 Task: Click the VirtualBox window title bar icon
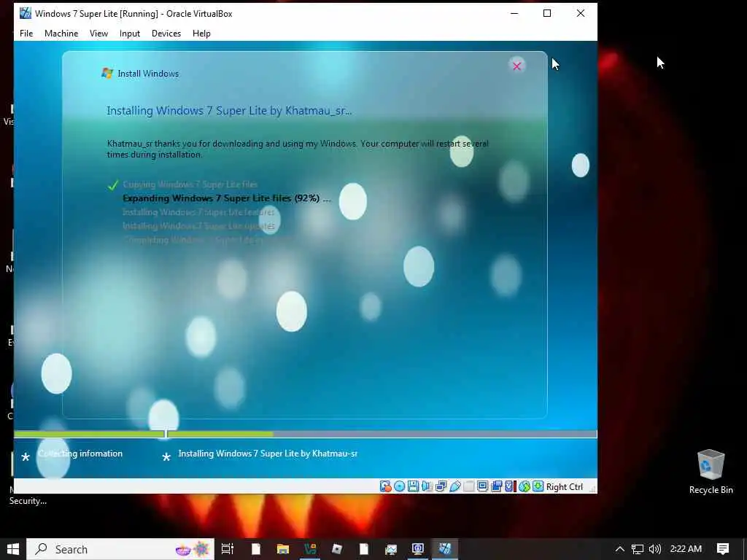(26, 13)
